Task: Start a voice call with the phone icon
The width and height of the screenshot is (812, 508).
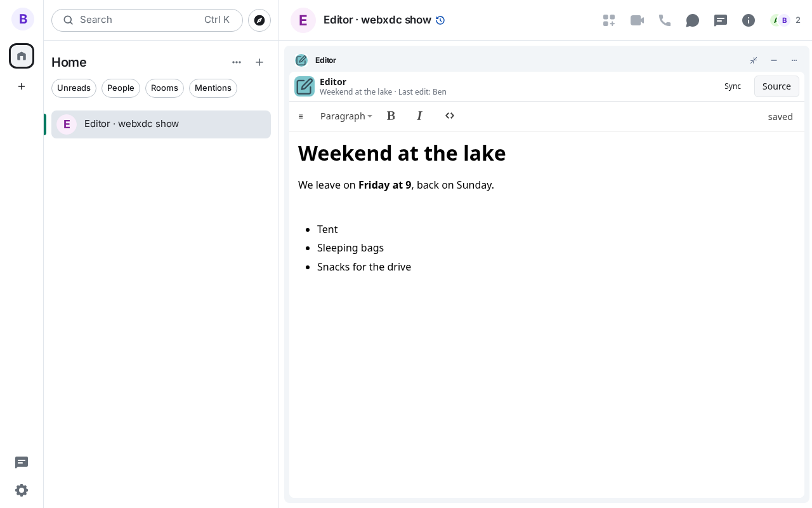Action: [665, 20]
